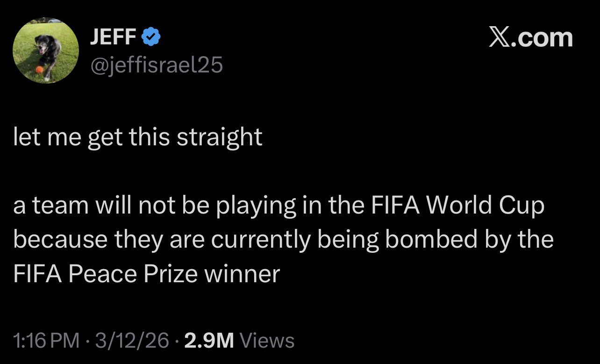Click the "3/12/26" date

coord(132,341)
